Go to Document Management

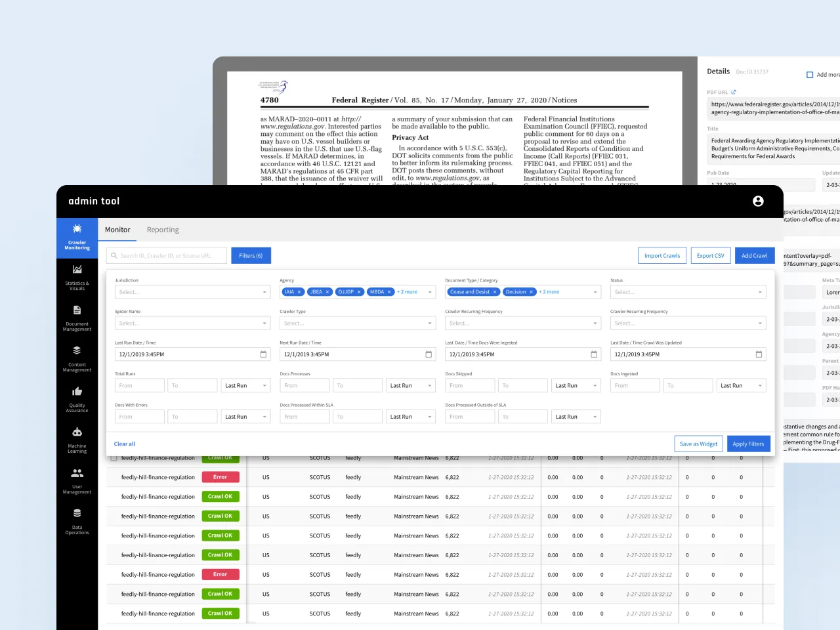77,318
